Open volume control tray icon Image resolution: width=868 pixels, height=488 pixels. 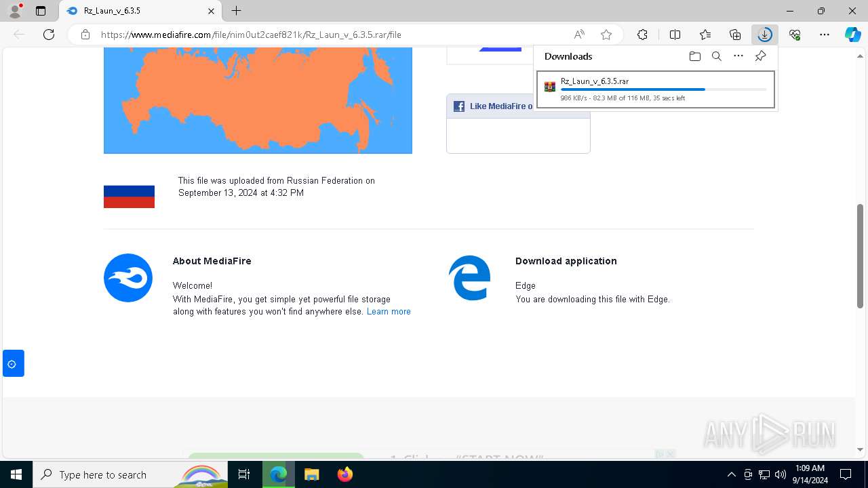tap(781, 474)
